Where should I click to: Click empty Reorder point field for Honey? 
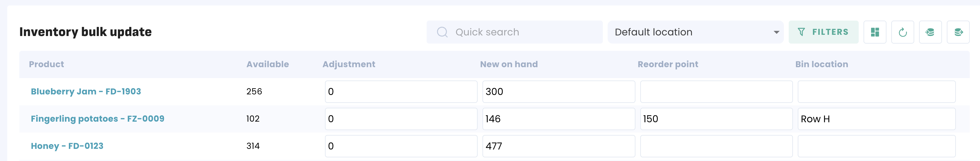pos(716,146)
